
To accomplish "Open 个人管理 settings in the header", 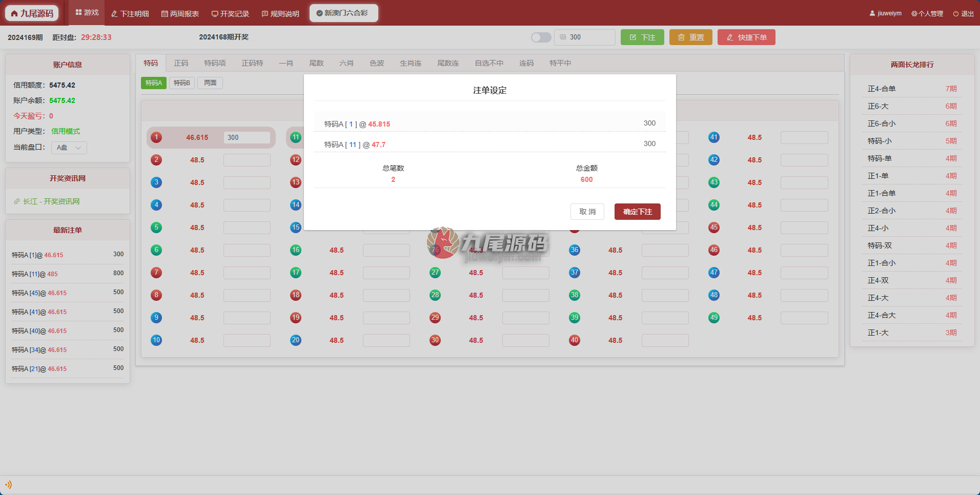I will pyautogui.click(x=927, y=13).
